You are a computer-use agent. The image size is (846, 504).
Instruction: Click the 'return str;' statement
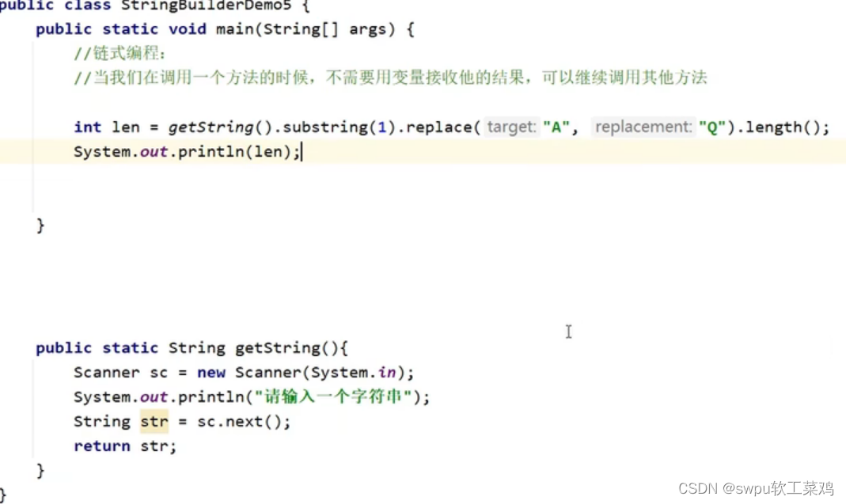[x=125, y=446]
